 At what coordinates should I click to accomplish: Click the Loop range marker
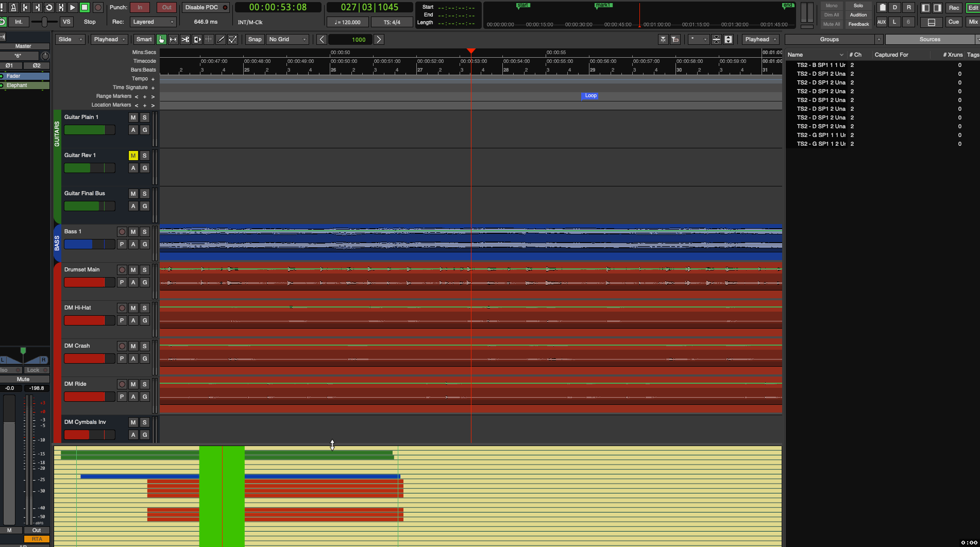tap(590, 96)
